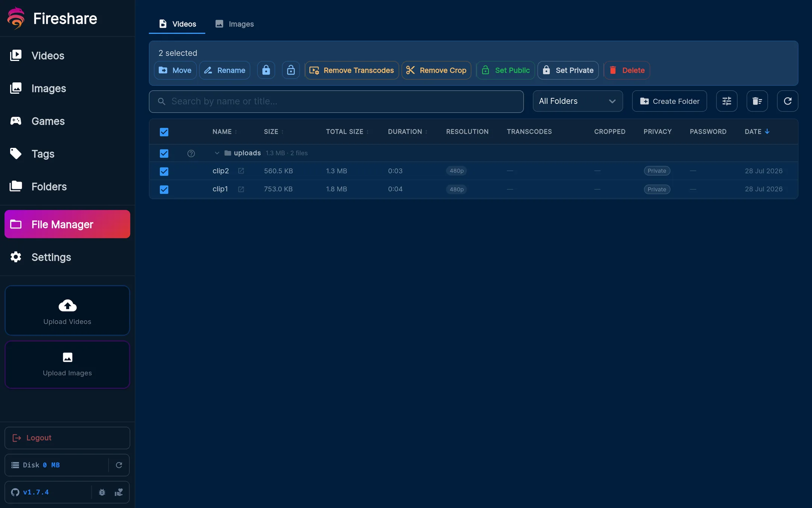The height and width of the screenshot is (508, 812).
Task: Collapse the uploads folder chevron
Action: 217,153
